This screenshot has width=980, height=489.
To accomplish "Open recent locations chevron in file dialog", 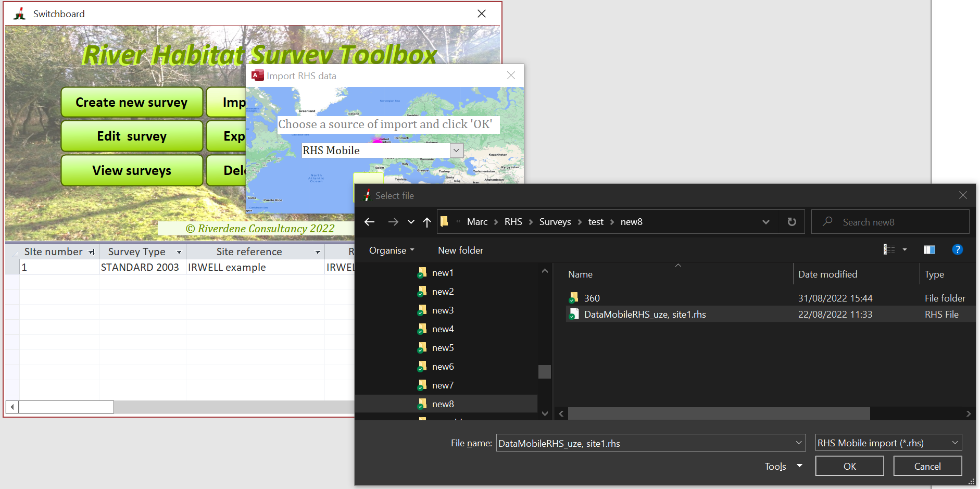I will [x=411, y=222].
